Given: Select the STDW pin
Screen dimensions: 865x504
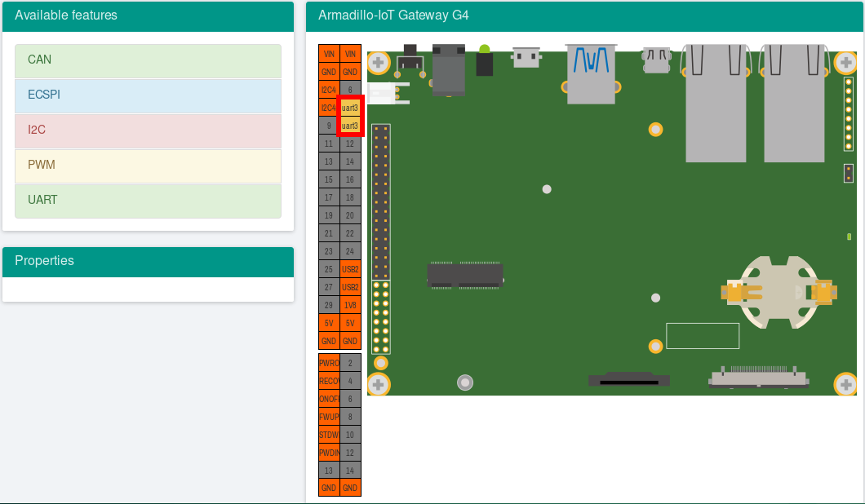Looking at the screenshot, I should (x=329, y=435).
